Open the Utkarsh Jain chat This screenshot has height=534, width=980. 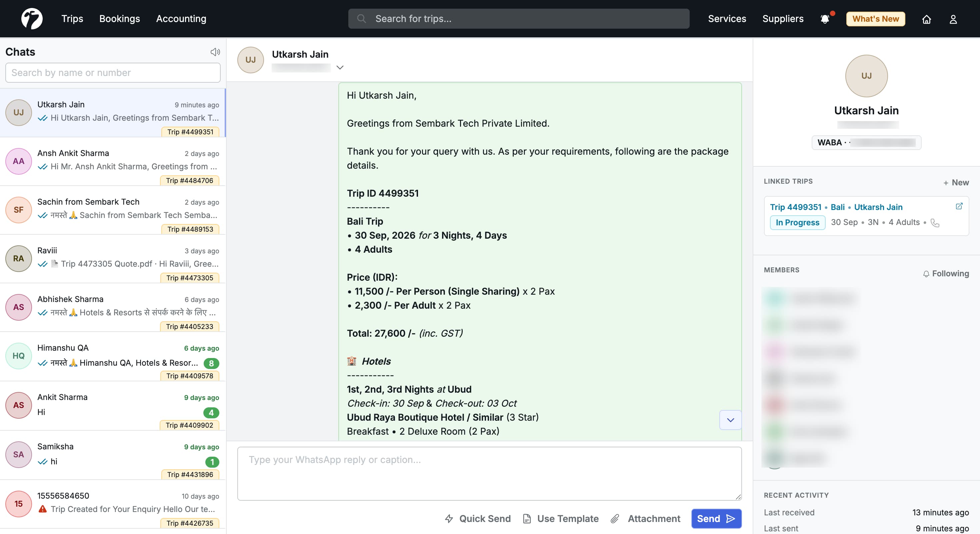pyautogui.click(x=113, y=113)
